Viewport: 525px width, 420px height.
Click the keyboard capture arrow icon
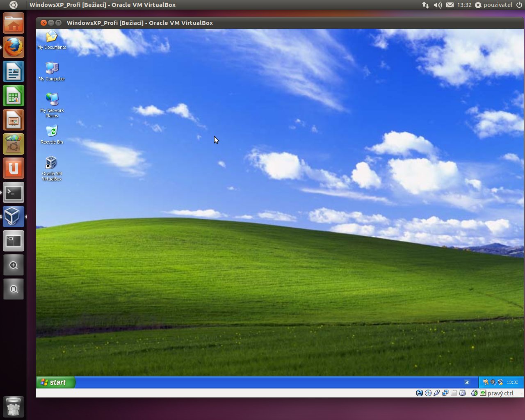483,393
